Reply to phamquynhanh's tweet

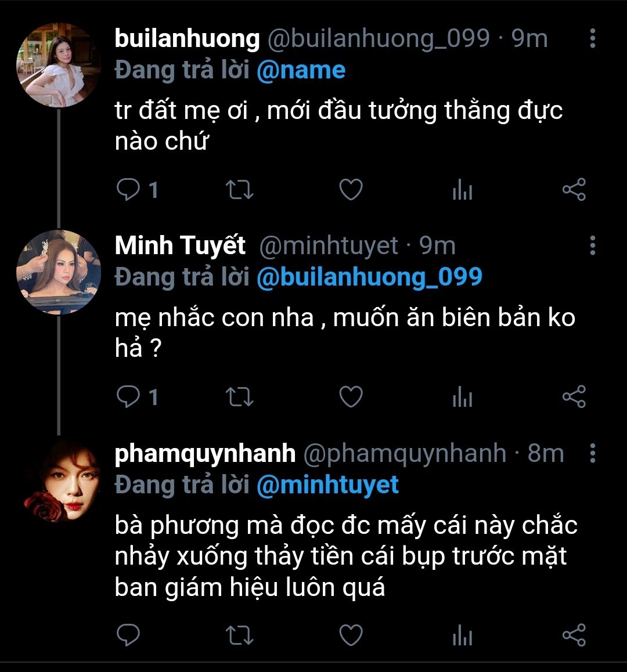(x=128, y=635)
